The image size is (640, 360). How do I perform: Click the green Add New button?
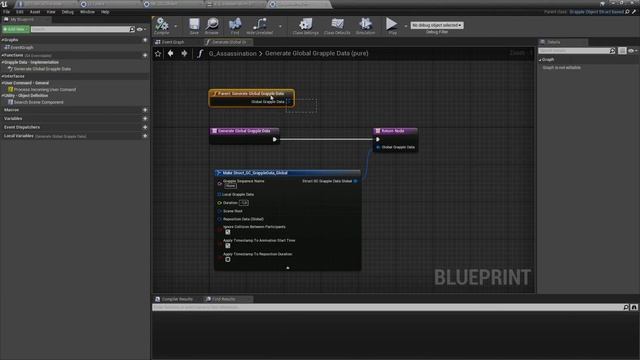[x=16, y=29]
